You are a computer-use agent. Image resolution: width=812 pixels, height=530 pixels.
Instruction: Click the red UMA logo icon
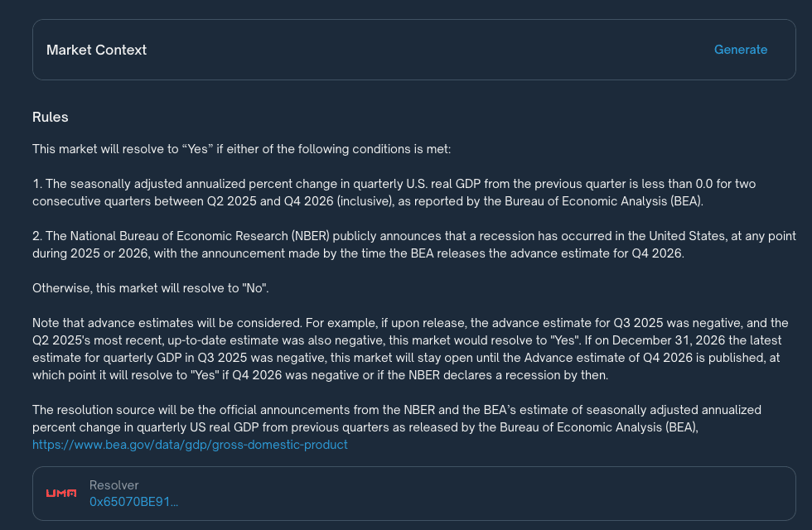(x=61, y=494)
